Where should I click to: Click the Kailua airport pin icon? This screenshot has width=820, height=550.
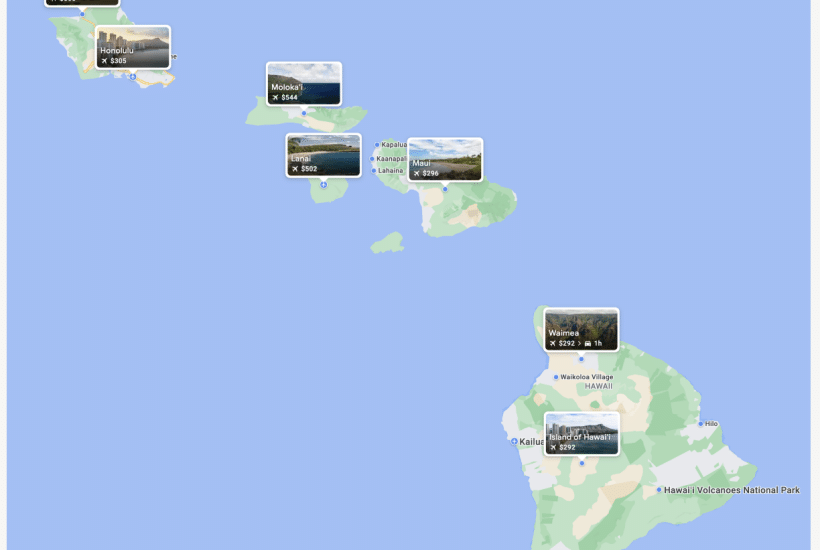[x=514, y=441]
